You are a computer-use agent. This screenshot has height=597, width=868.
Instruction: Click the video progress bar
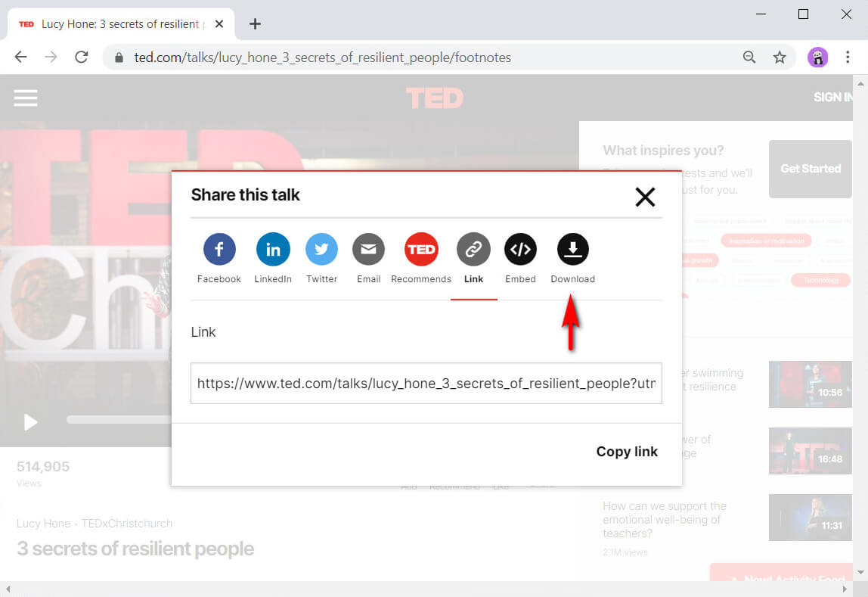pyautogui.click(x=119, y=420)
